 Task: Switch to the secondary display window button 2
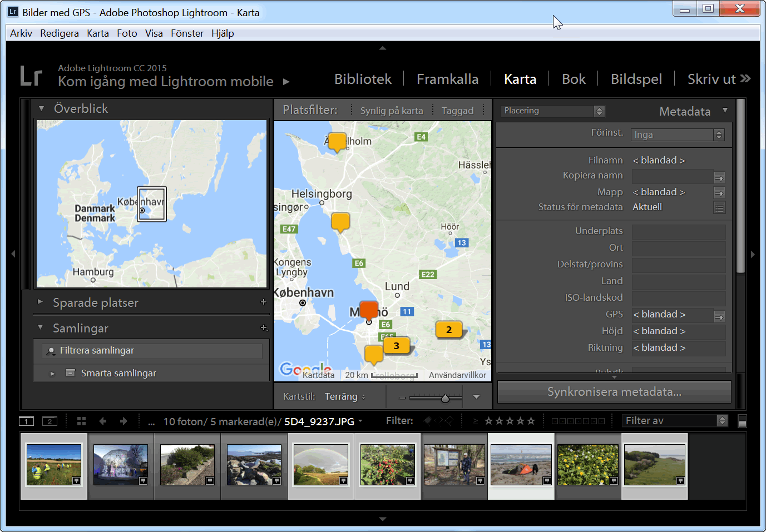[50, 421]
